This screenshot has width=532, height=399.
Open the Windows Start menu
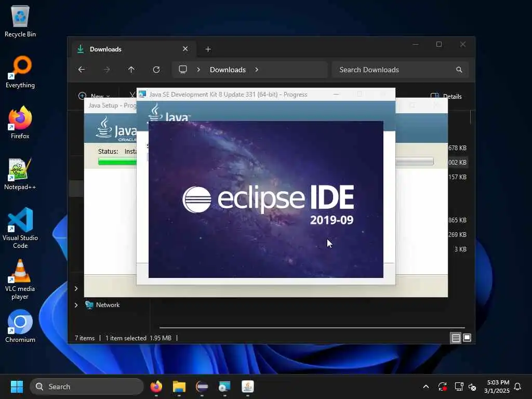pos(17,387)
